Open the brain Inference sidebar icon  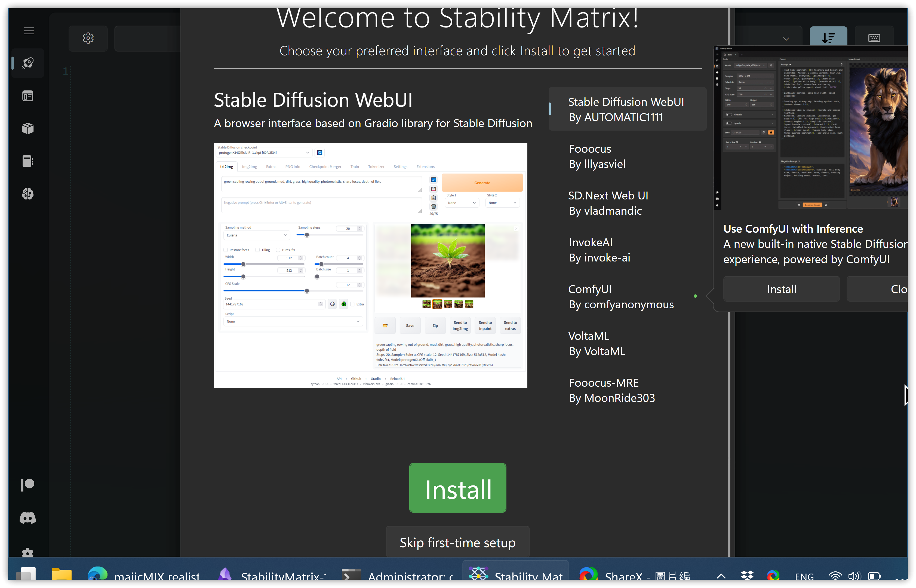pos(28,193)
